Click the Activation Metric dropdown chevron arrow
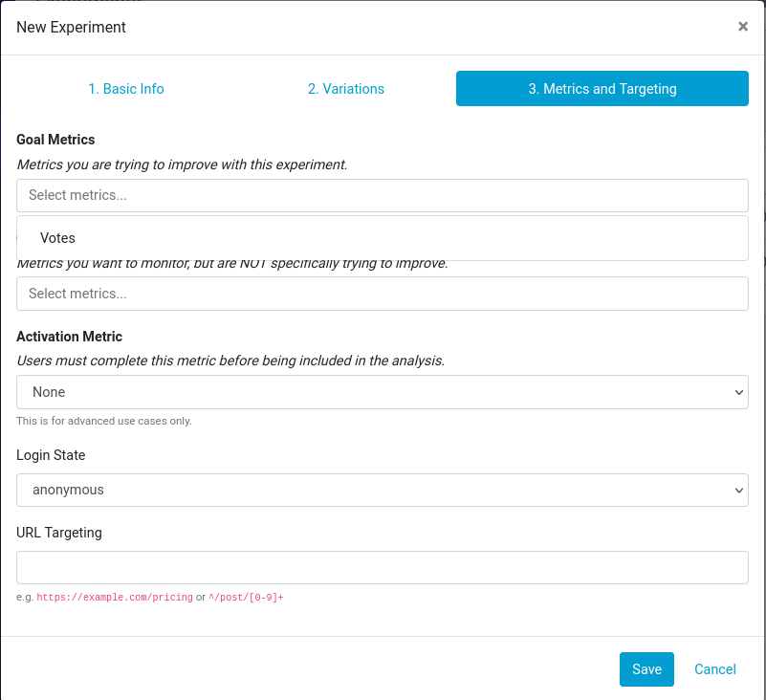766x700 pixels. coord(738,392)
